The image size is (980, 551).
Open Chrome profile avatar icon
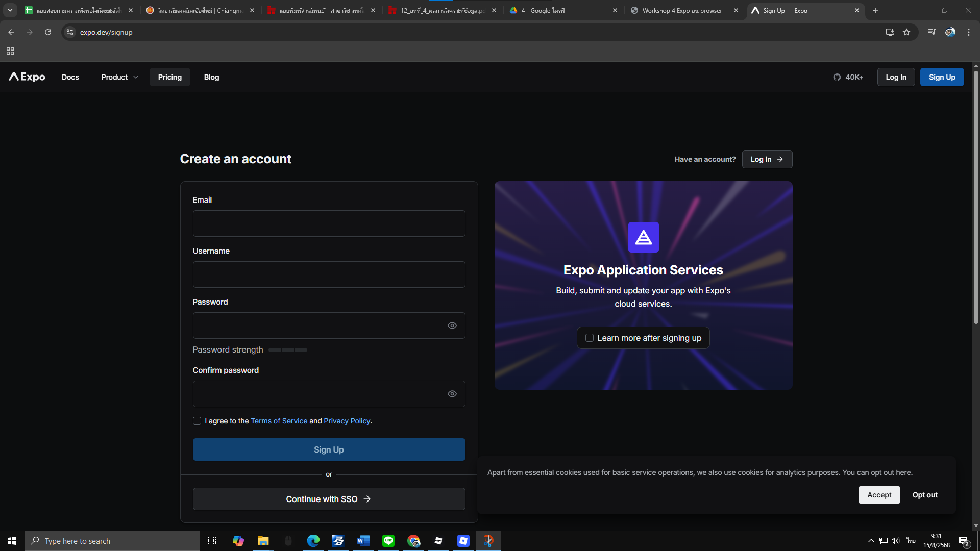(950, 32)
